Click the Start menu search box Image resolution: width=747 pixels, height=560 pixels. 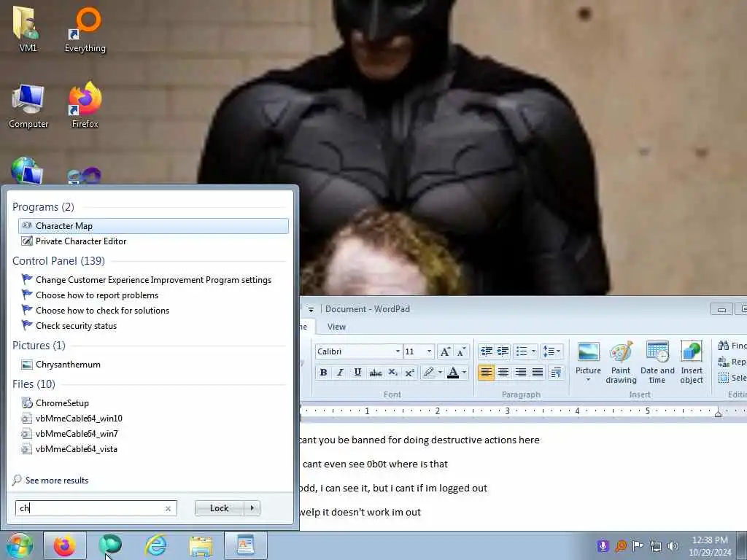pyautogui.click(x=96, y=508)
